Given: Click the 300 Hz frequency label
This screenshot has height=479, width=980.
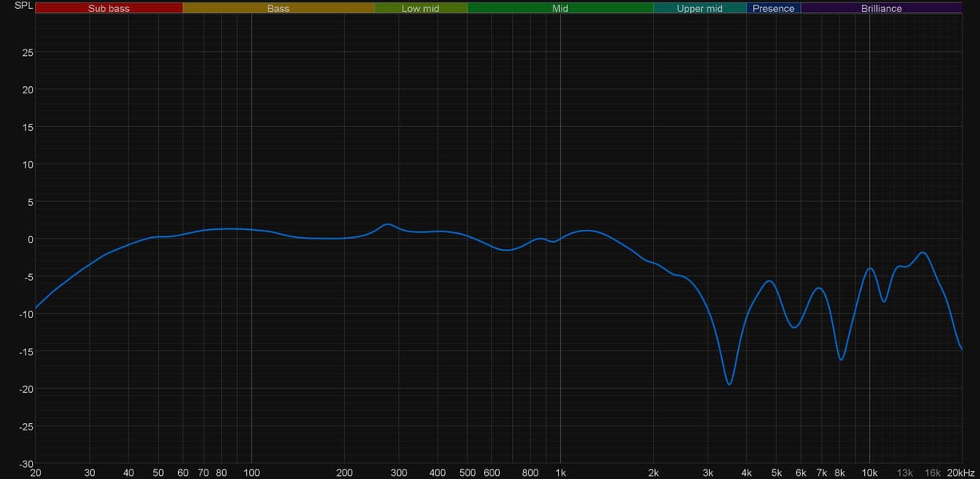Looking at the screenshot, I should coord(399,473).
